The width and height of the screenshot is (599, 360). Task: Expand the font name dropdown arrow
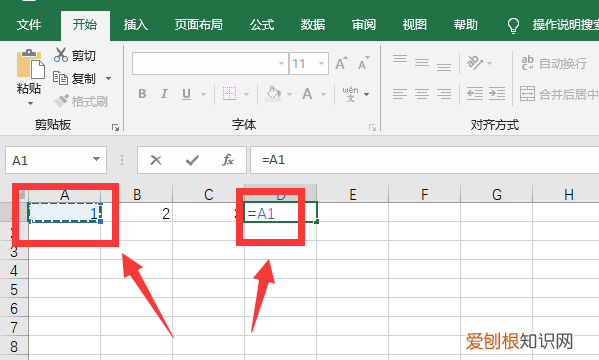click(x=282, y=63)
